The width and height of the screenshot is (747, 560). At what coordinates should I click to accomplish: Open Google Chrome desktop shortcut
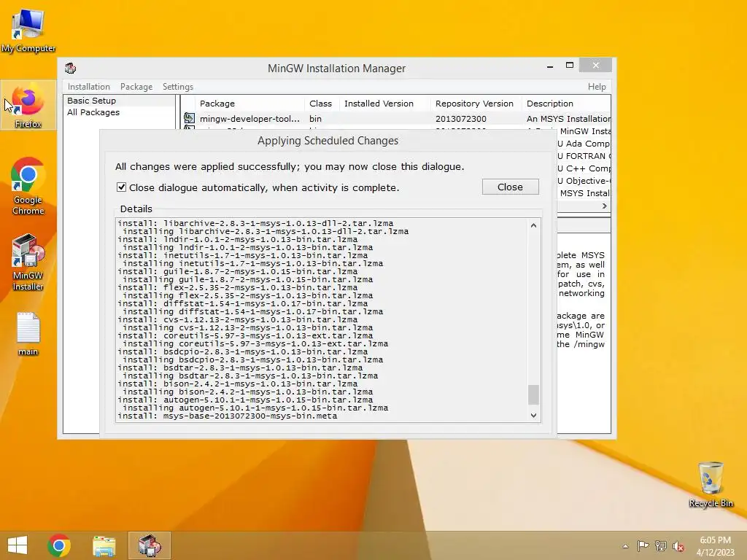pyautogui.click(x=28, y=186)
